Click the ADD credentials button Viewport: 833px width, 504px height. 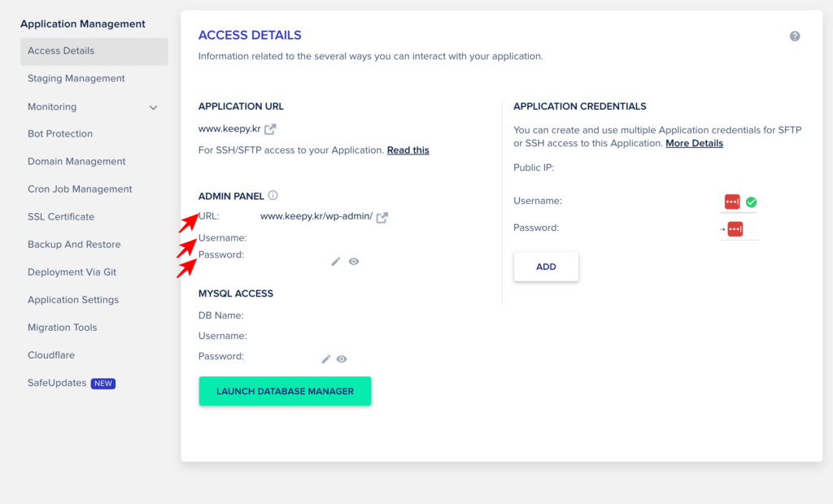point(546,267)
